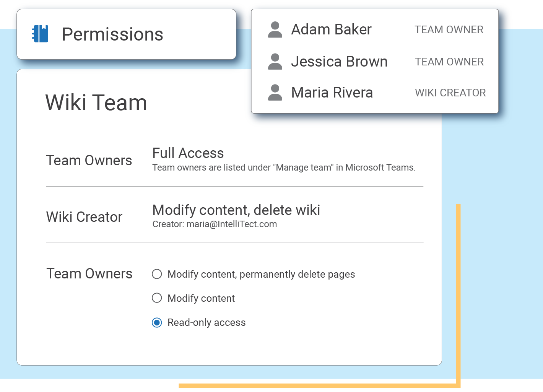Click Maria Rivera's avatar icon

click(x=275, y=93)
